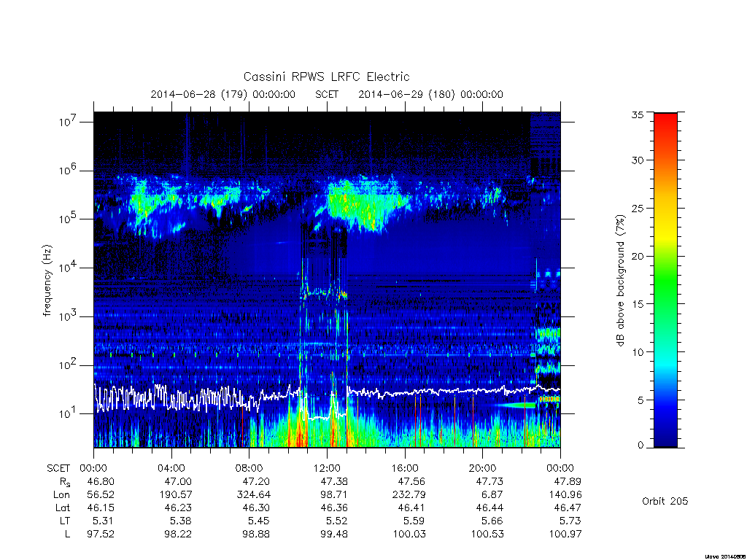Image resolution: width=747 pixels, height=560 pixels.
Task: Click the 'frequency (Hz)' y-axis label
Action: (x=47, y=281)
